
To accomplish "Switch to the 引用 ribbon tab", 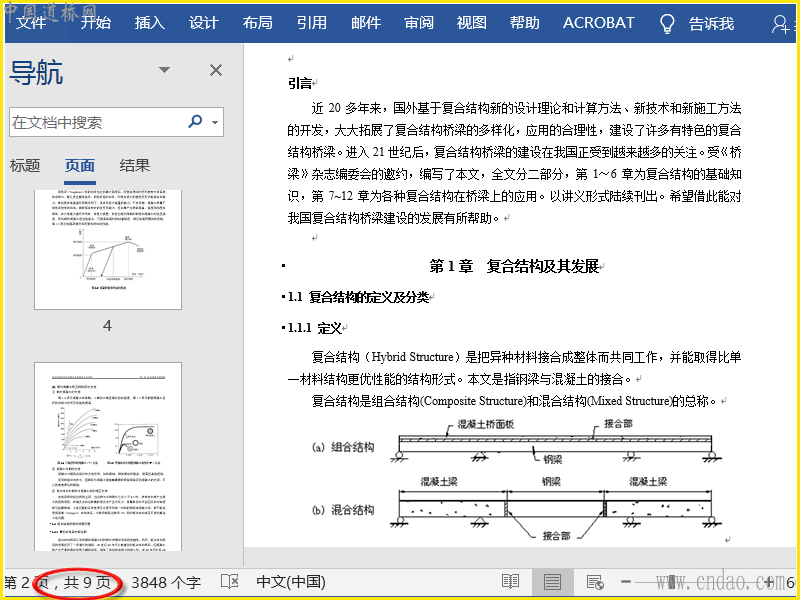I will (312, 23).
